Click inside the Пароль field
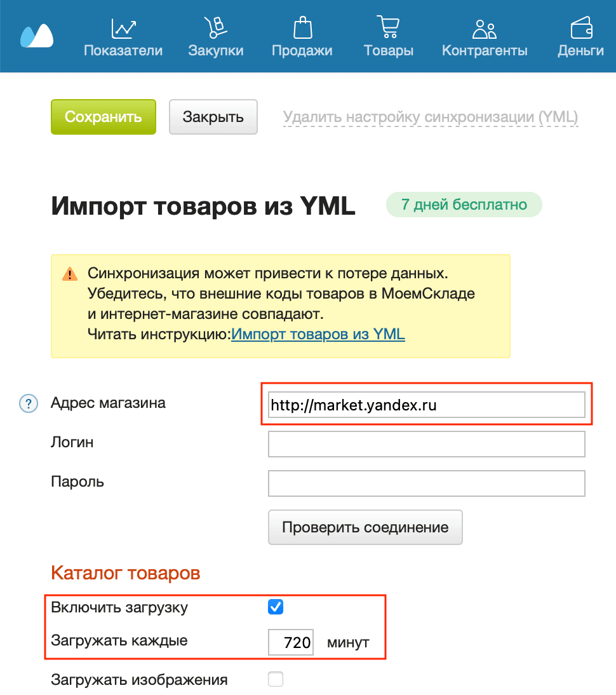This screenshot has width=616, height=695. (426, 483)
